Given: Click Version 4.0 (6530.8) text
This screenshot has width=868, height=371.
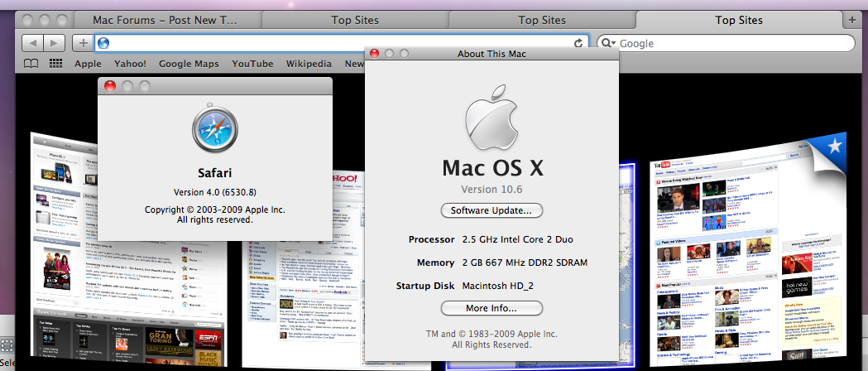Looking at the screenshot, I should pos(215,192).
